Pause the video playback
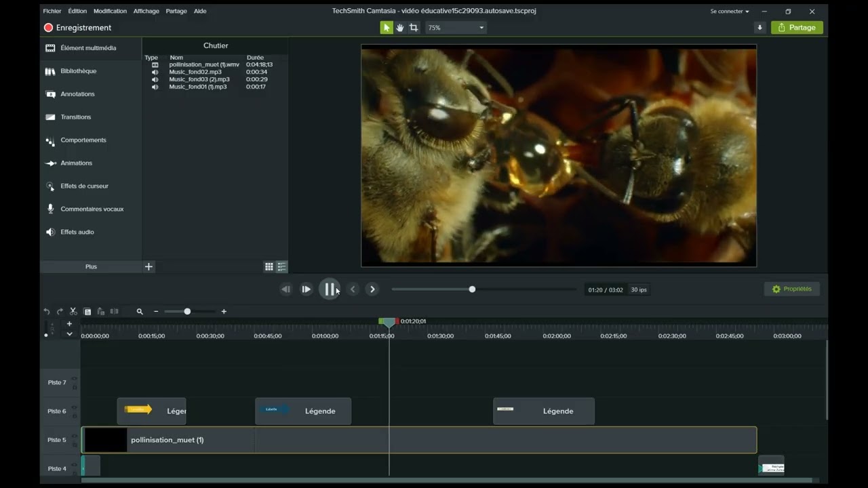The image size is (868, 488). 329,289
